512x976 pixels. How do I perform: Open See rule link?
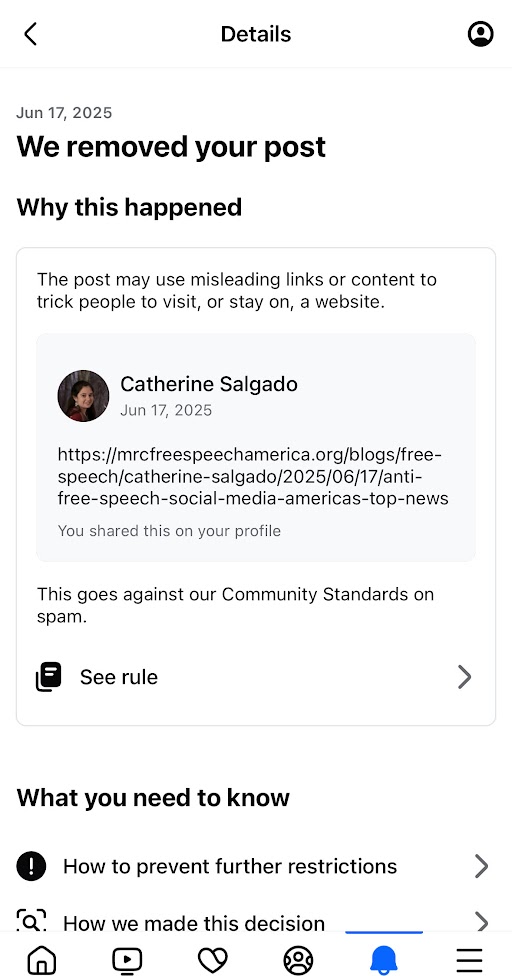point(256,677)
